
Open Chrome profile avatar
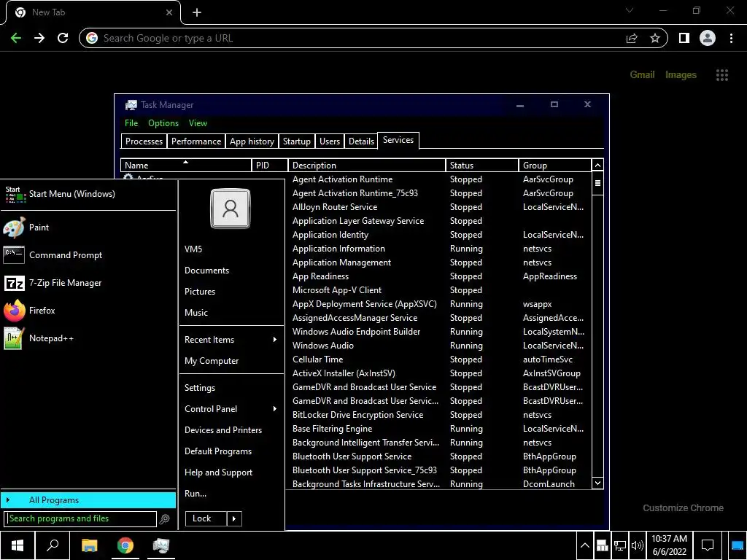coord(708,38)
